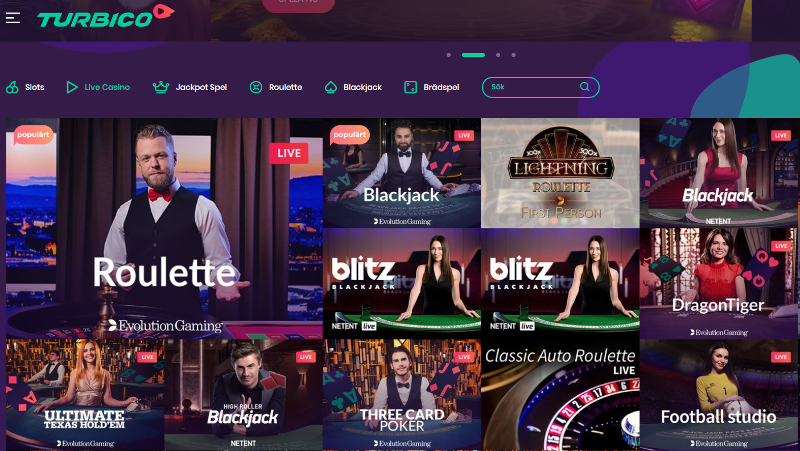
Task: Open the DragonTiger live game
Action: pos(718,284)
